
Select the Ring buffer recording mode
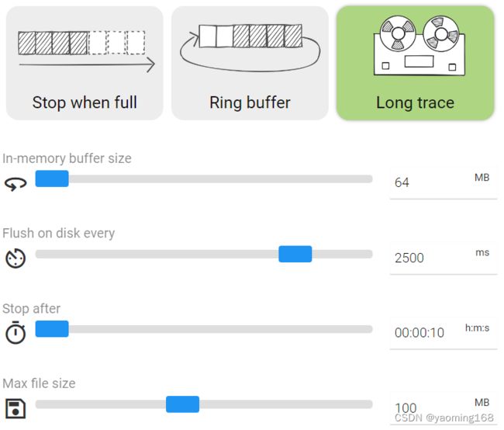pyautogui.click(x=250, y=63)
